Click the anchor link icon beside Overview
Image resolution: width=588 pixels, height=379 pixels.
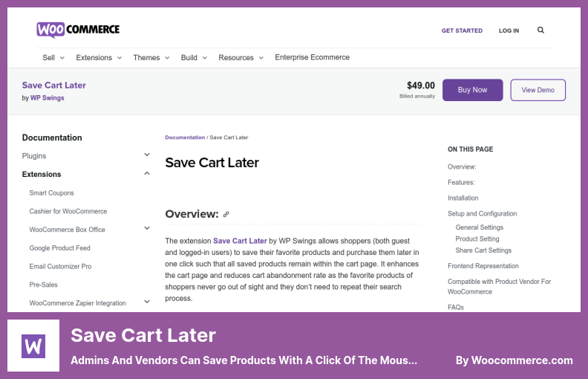pos(226,214)
